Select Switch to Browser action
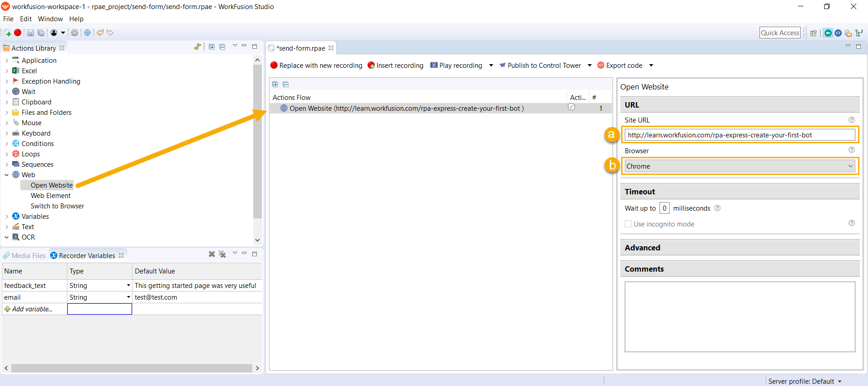This screenshot has height=386, width=868. click(57, 206)
